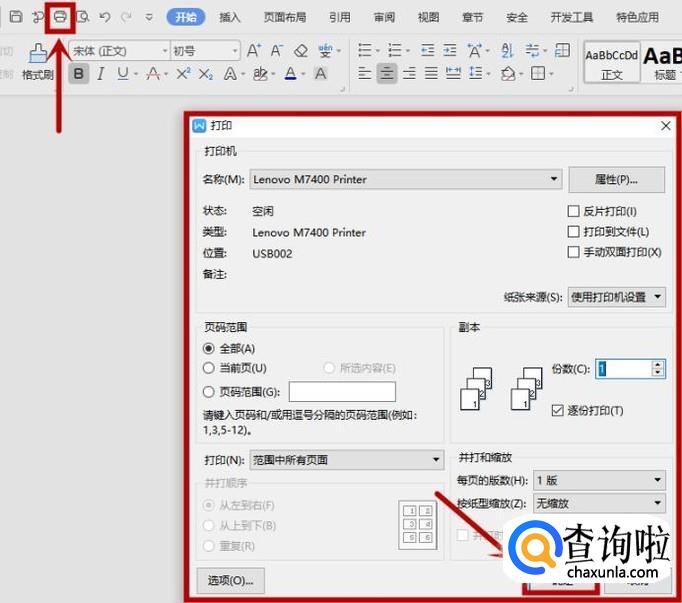Click the 属性(P)... button

(616, 180)
